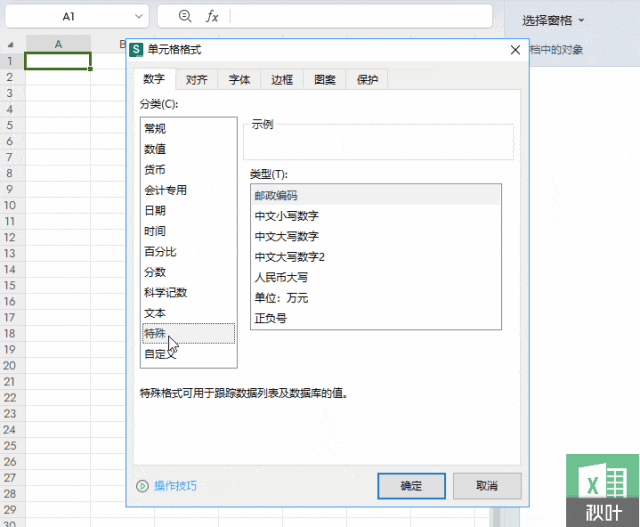Screen dimensions: 640x527
Task: Select column A header
Action: pos(58,44)
